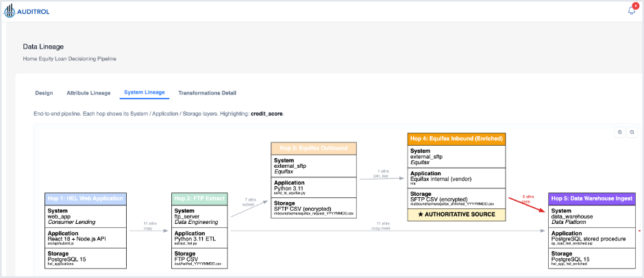Click 'Python 3.11 ETL' application text
This screenshot has width=644, height=278.
(195, 239)
